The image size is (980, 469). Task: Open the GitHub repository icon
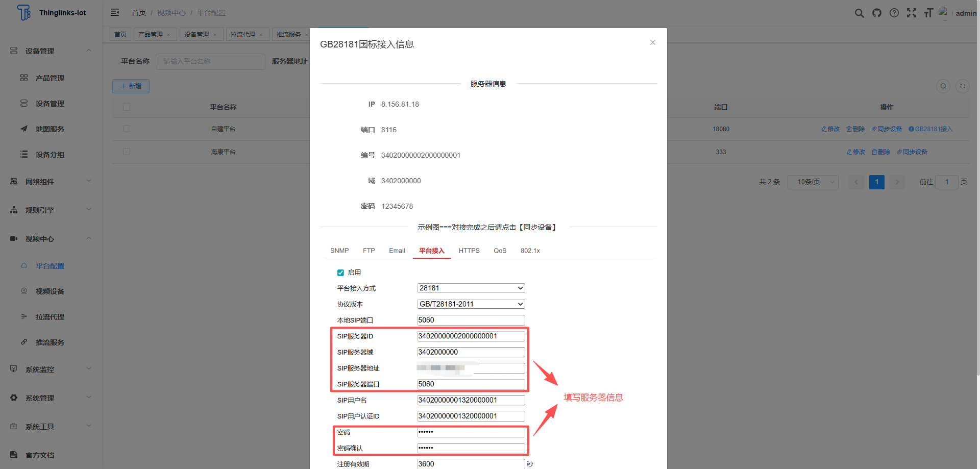(x=877, y=13)
